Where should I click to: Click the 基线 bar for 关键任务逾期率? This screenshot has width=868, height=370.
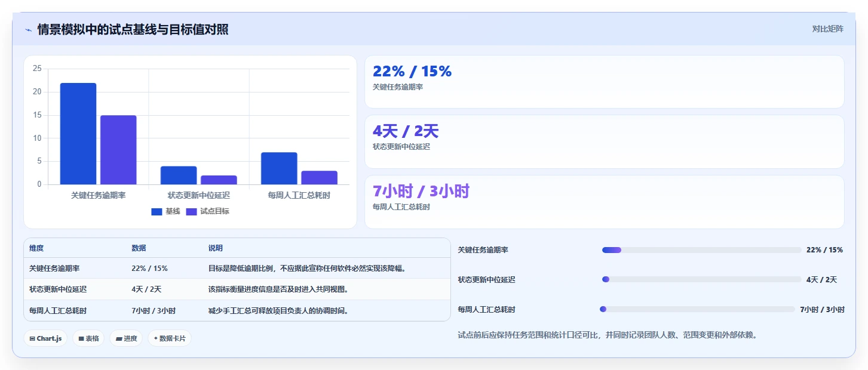[78, 134]
